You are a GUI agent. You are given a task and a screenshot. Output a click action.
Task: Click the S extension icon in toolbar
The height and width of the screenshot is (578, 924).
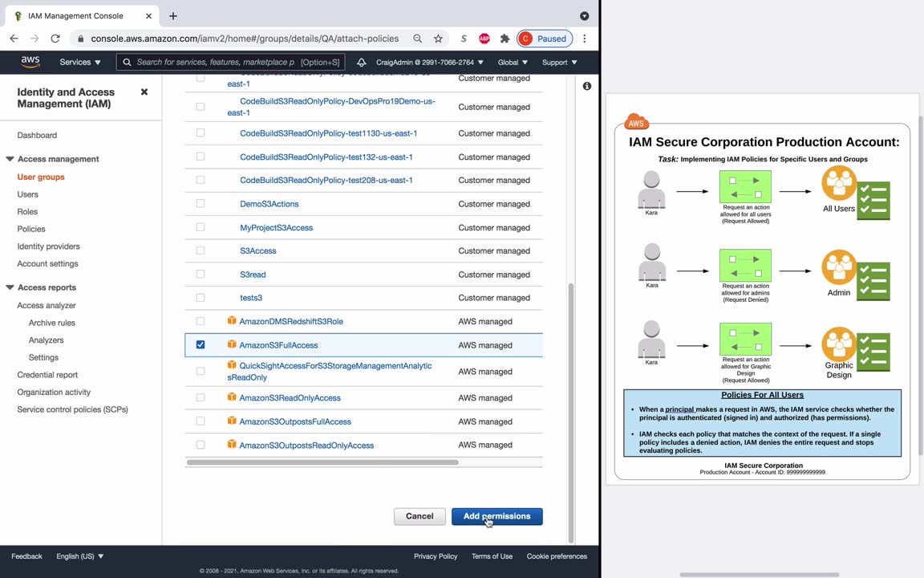[x=464, y=39]
